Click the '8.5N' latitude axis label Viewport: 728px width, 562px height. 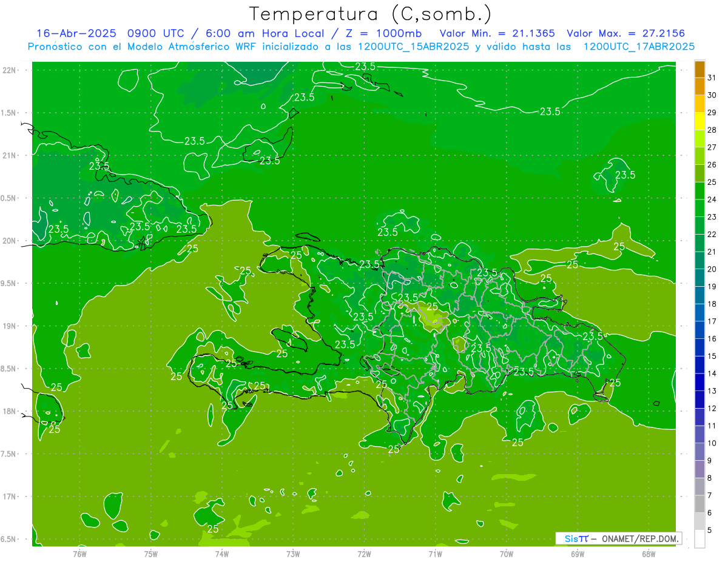[9, 369]
